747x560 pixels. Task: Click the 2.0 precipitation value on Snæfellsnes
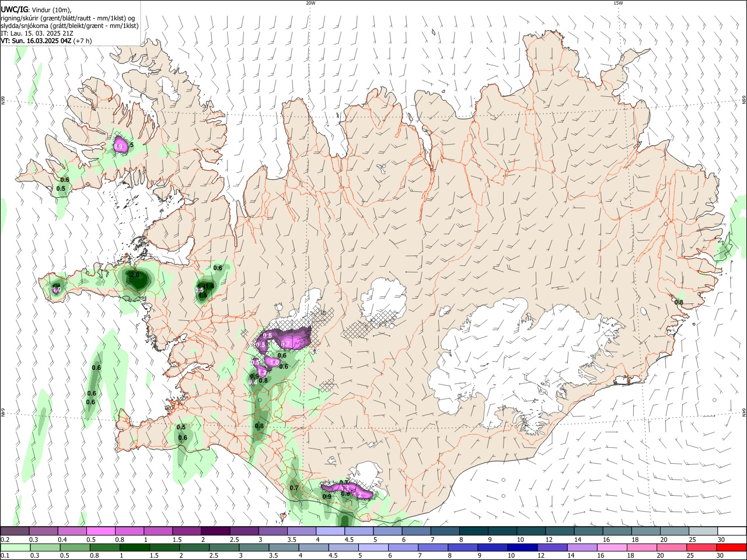click(x=134, y=275)
